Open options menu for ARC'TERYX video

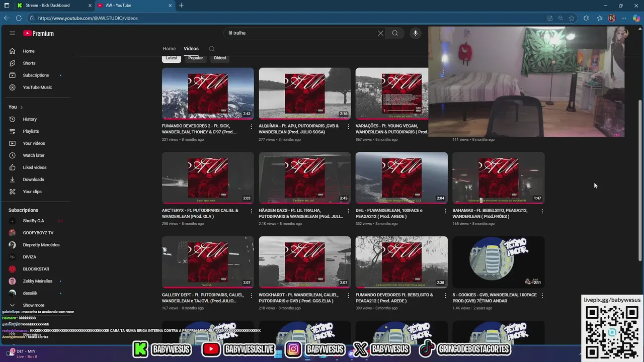(251, 211)
